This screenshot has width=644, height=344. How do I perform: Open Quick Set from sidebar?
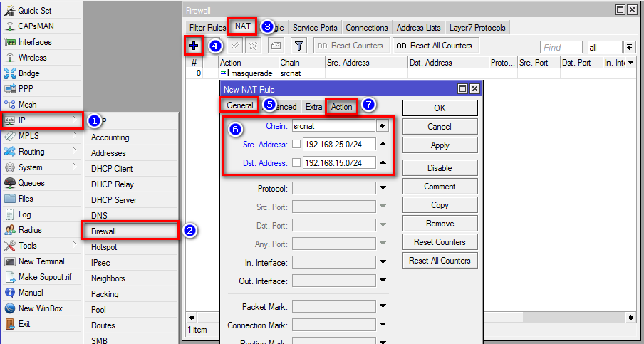point(33,11)
